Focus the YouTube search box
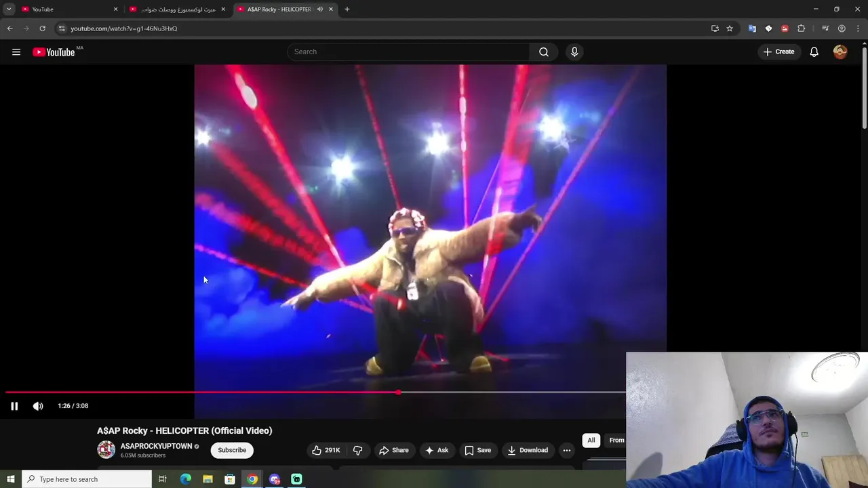 pyautogui.click(x=409, y=52)
